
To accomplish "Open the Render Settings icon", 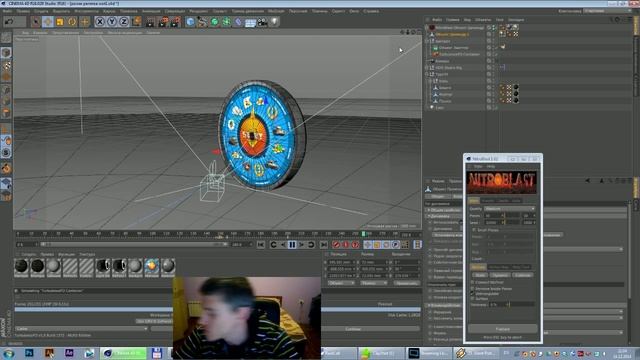I will coord(176,22).
